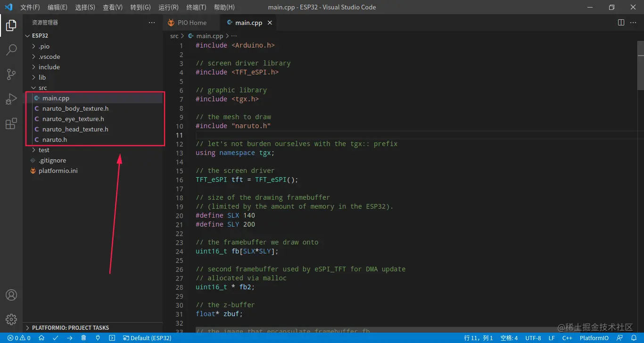Click the editor vertical scrollbar thumb
The image size is (644, 343).
[x=641, y=65]
